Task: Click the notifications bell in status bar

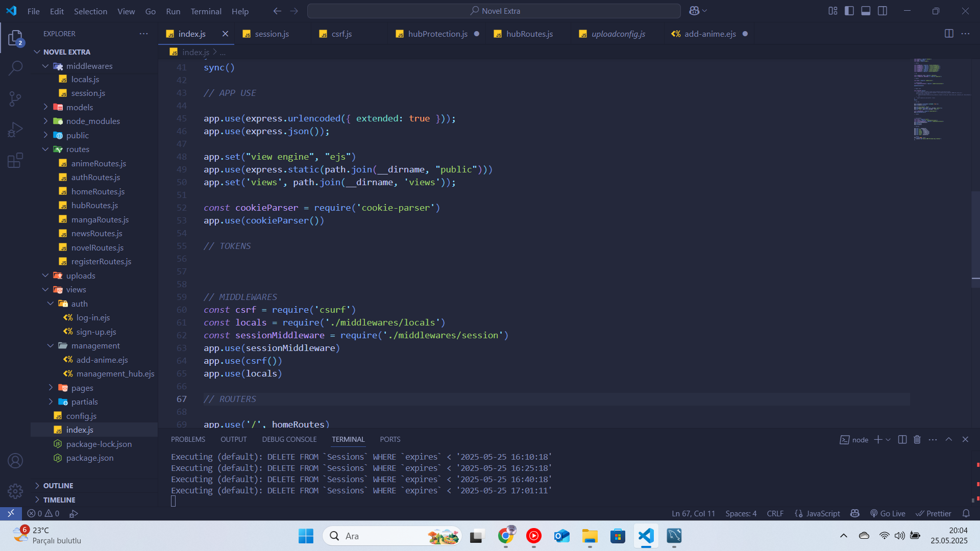Action: pyautogui.click(x=966, y=514)
